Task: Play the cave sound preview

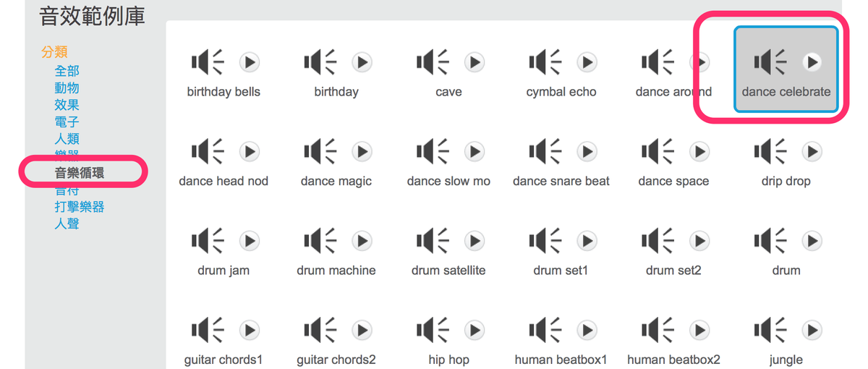Action: [x=475, y=62]
